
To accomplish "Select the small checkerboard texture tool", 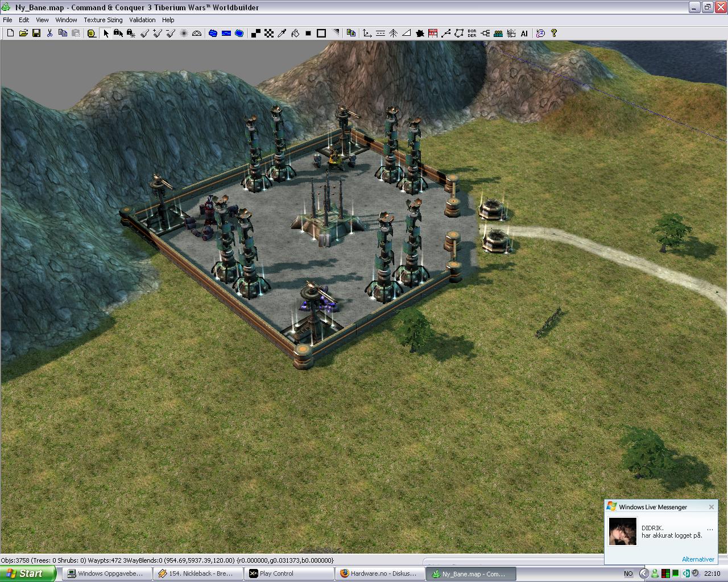I will pyautogui.click(x=269, y=34).
